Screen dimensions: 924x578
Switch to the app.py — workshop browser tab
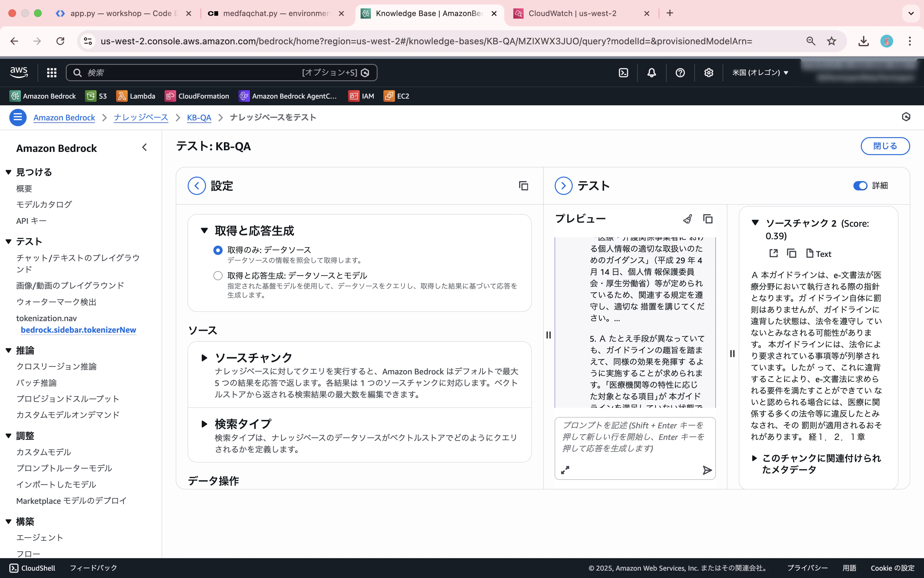[124, 13]
